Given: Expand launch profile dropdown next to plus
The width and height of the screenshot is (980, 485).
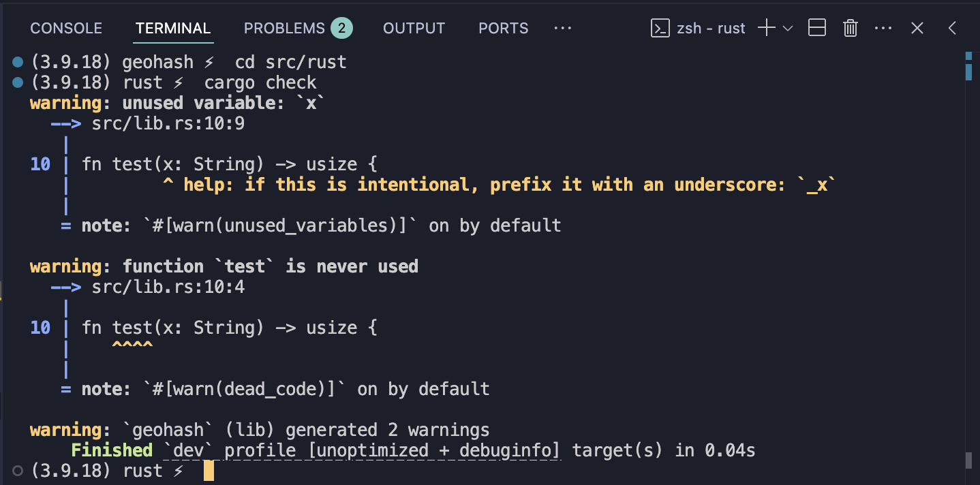Looking at the screenshot, I should (x=788, y=28).
